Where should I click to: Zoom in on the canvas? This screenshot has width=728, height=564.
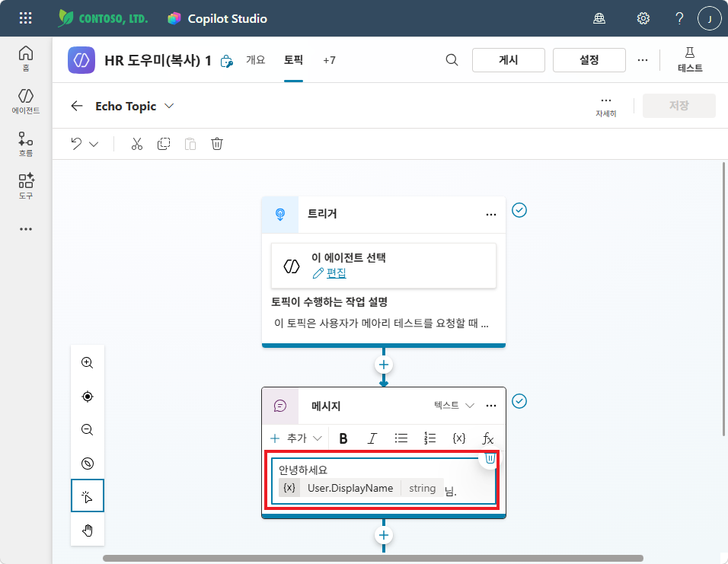pyautogui.click(x=88, y=362)
